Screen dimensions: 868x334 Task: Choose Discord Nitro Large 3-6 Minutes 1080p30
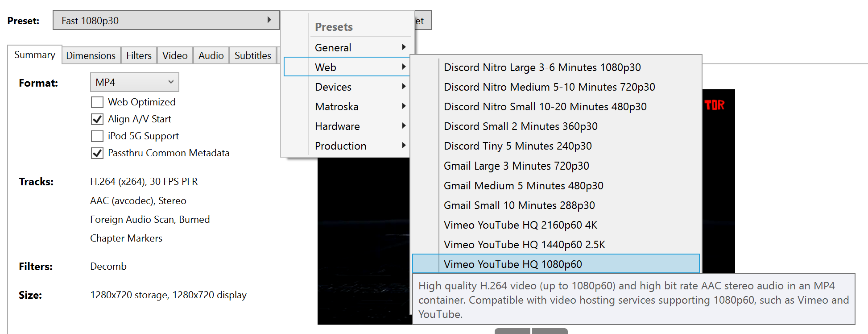(x=556, y=67)
